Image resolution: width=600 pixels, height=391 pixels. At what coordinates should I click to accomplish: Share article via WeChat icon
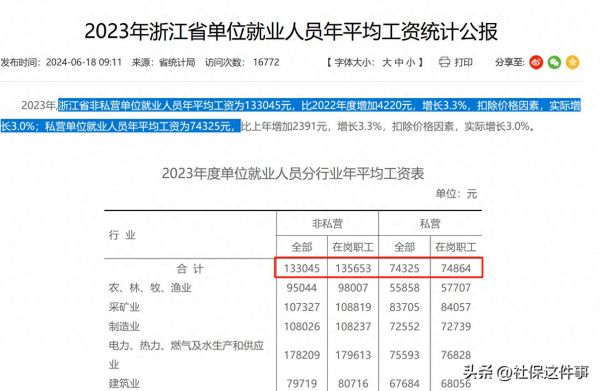[x=554, y=62]
